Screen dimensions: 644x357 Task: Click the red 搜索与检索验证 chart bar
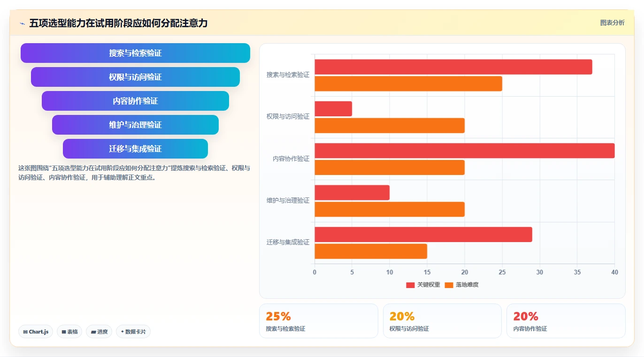(453, 67)
